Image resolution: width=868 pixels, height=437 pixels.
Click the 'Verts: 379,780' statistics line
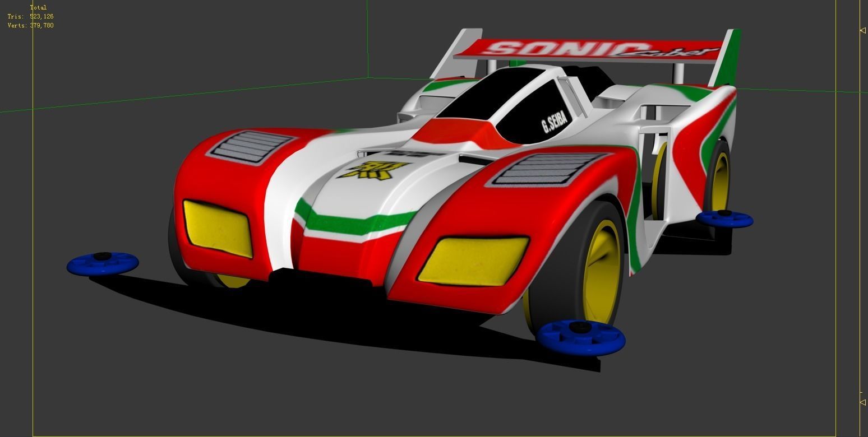click(30, 26)
